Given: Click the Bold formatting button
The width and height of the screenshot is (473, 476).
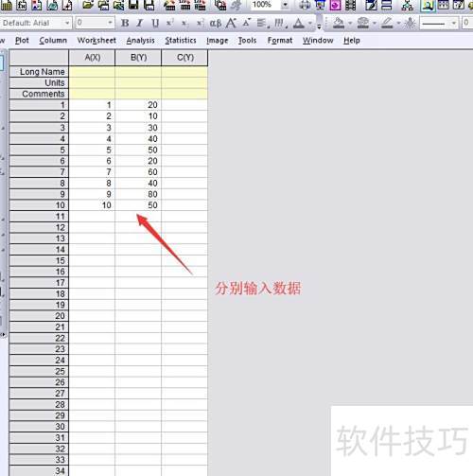Looking at the screenshot, I should pyautogui.click(x=125, y=23).
